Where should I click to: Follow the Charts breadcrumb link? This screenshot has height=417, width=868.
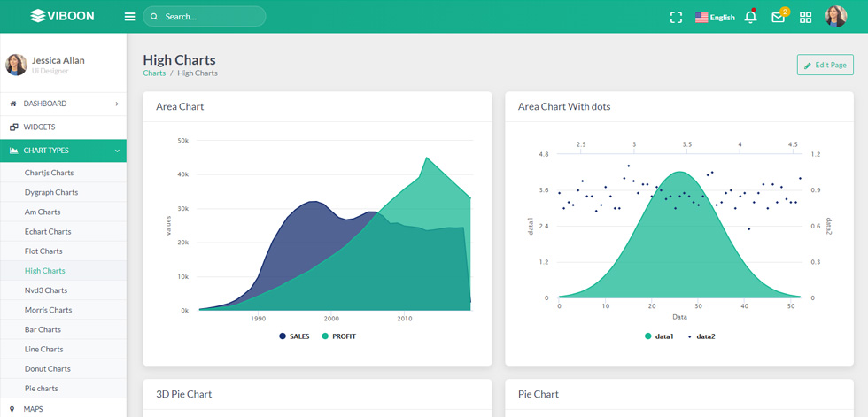(154, 73)
